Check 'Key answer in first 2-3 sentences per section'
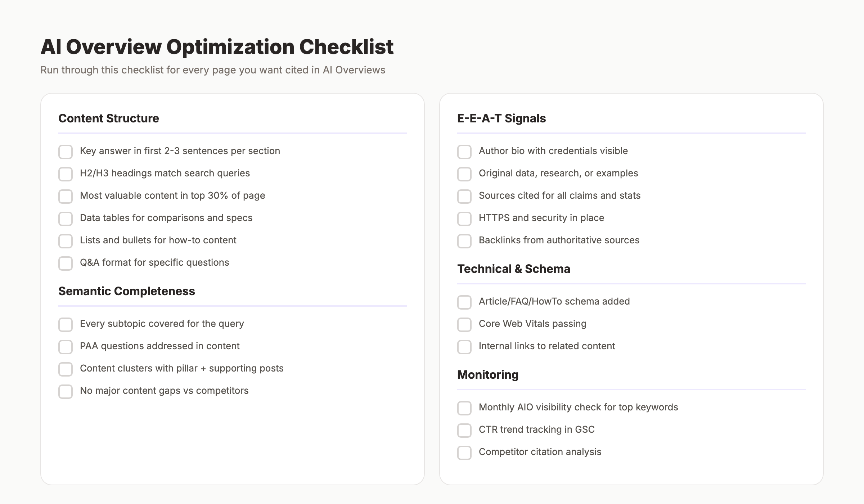This screenshot has height=504, width=864. click(66, 152)
